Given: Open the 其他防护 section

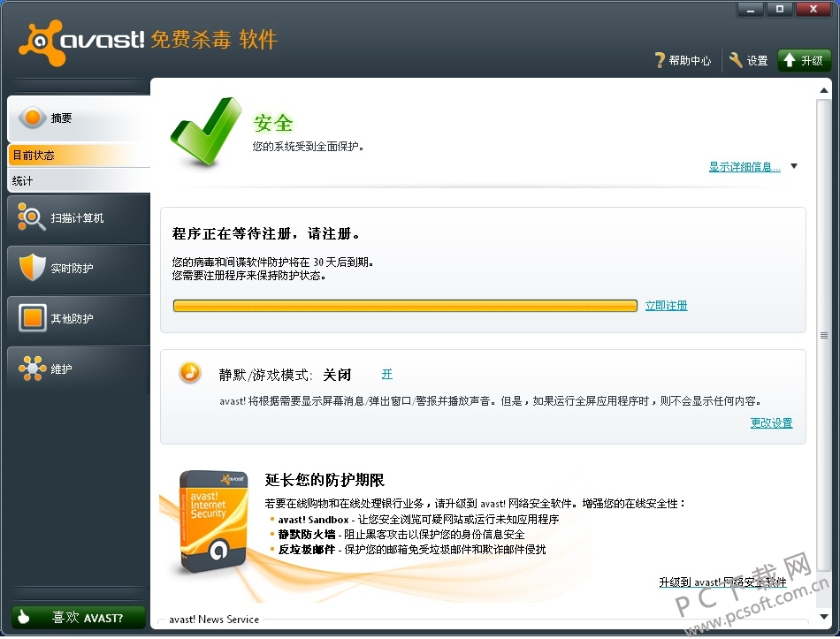Looking at the screenshot, I should tap(79, 319).
